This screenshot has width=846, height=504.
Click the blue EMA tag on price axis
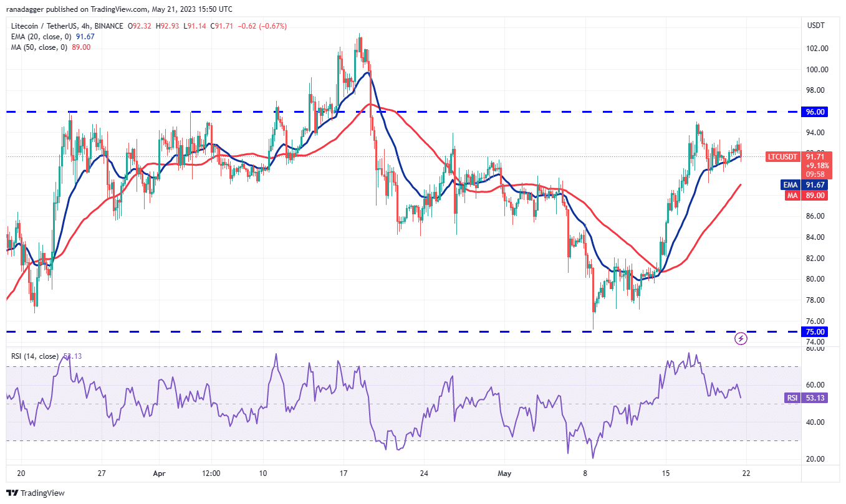pyautogui.click(x=791, y=185)
